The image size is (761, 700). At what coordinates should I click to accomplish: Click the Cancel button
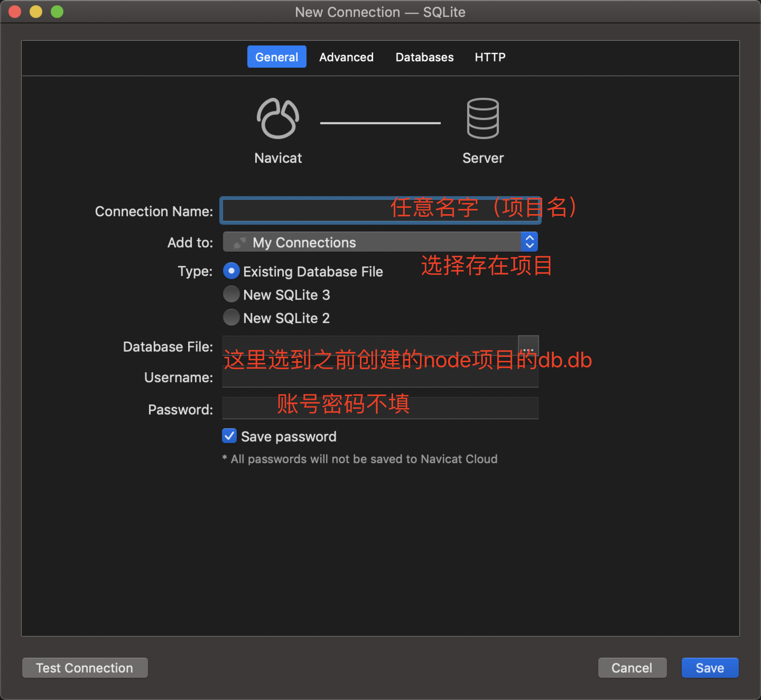pyautogui.click(x=632, y=668)
